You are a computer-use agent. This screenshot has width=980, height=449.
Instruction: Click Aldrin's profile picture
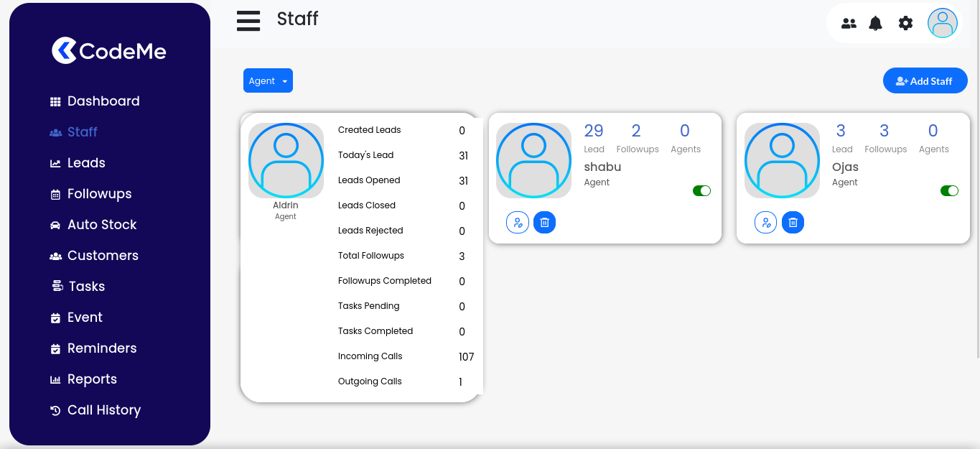[286, 160]
